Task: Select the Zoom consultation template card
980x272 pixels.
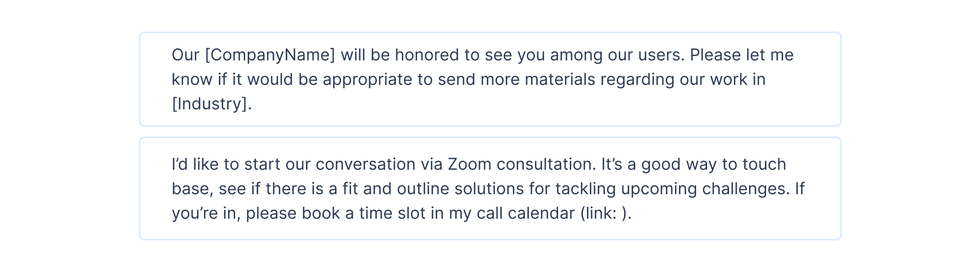Action: pyautogui.click(x=490, y=188)
